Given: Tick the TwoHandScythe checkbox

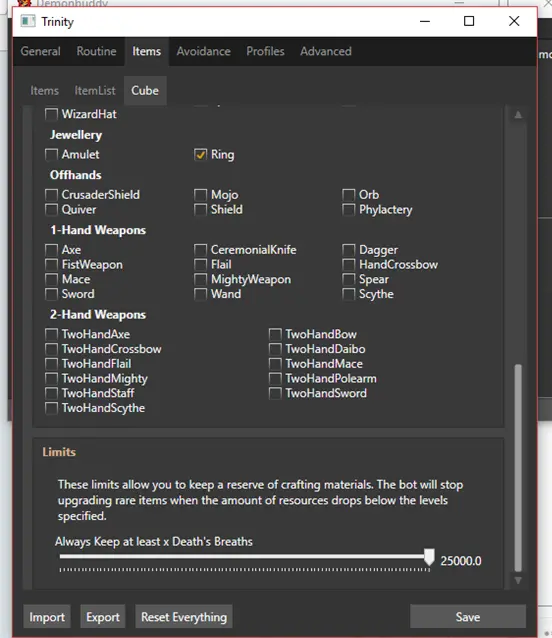Looking at the screenshot, I should (x=51, y=408).
